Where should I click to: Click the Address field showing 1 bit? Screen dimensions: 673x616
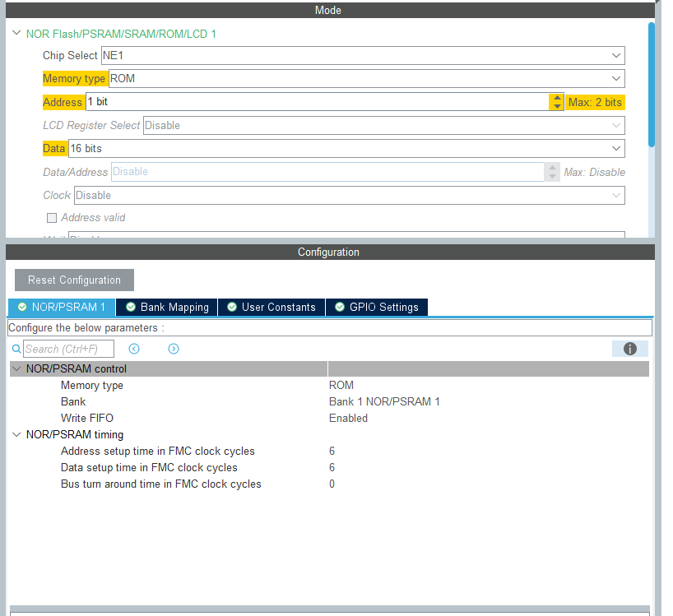coord(318,102)
